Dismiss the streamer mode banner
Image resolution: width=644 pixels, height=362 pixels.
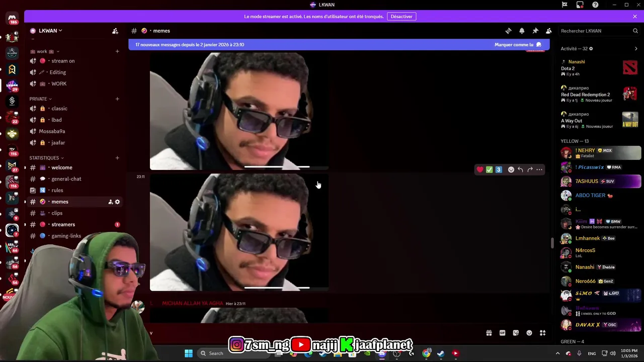[635, 17]
